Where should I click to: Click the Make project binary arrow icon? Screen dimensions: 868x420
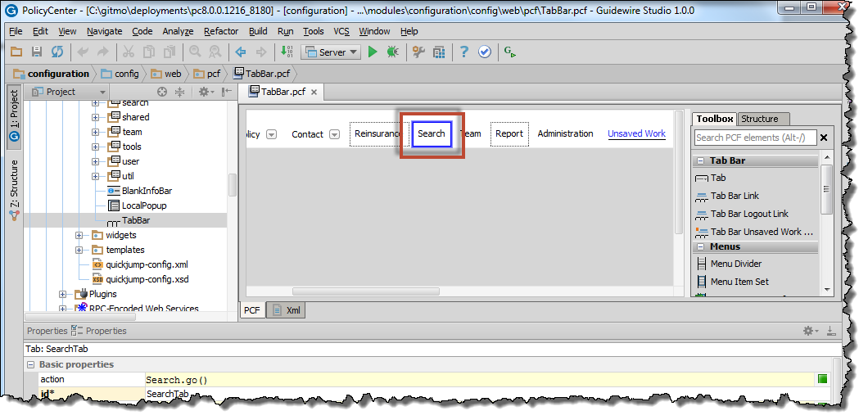click(x=287, y=52)
